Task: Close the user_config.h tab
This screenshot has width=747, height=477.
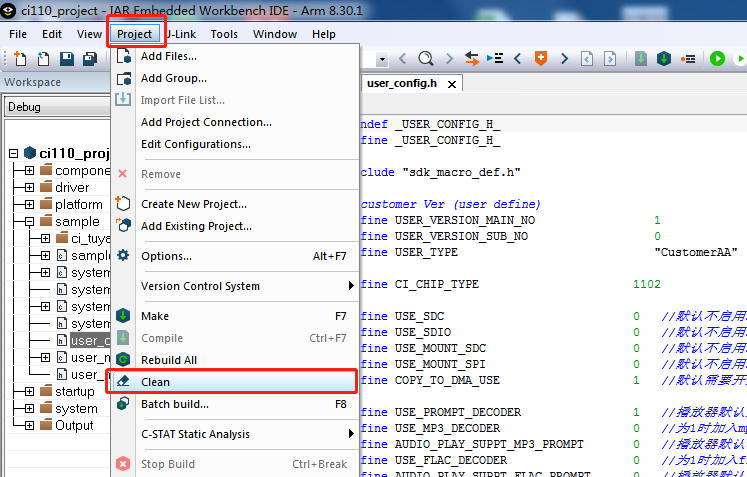Action: point(452,84)
